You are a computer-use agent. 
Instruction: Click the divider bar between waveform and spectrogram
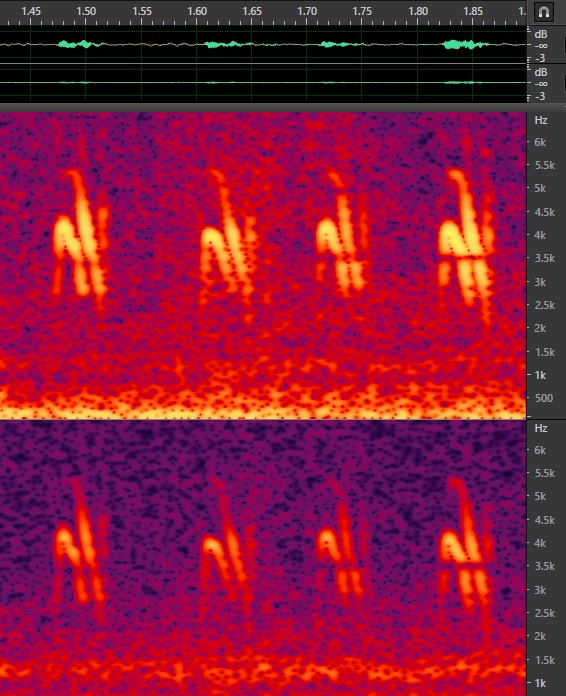pos(283,107)
